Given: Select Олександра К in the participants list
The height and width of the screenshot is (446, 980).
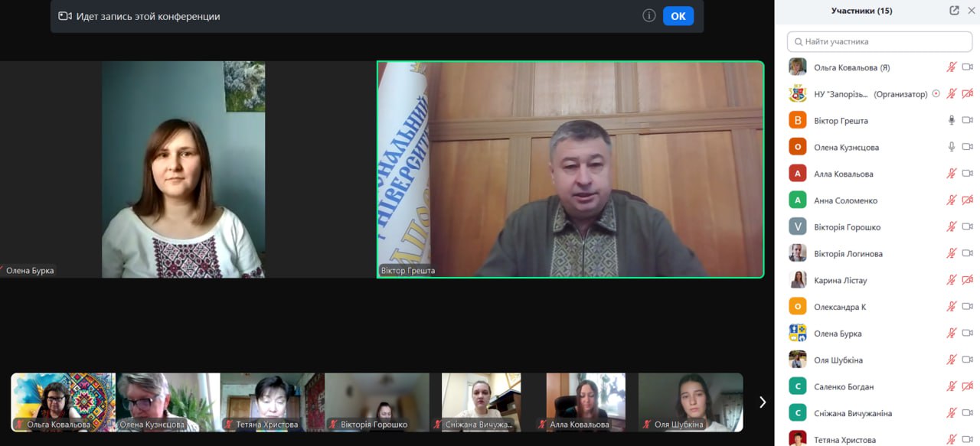Looking at the screenshot, I should pyautogui.click(x=840, y=307).
